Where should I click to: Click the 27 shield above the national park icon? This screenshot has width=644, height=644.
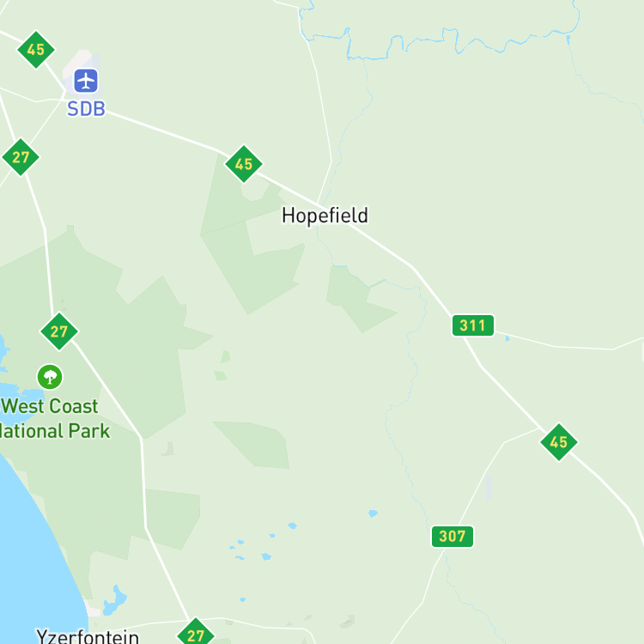click(x=58, y=331)
